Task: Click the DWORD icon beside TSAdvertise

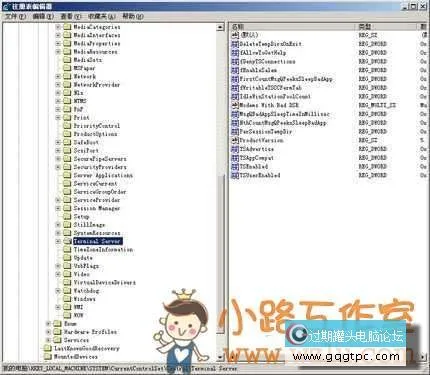Action: (x=235, y=149)
